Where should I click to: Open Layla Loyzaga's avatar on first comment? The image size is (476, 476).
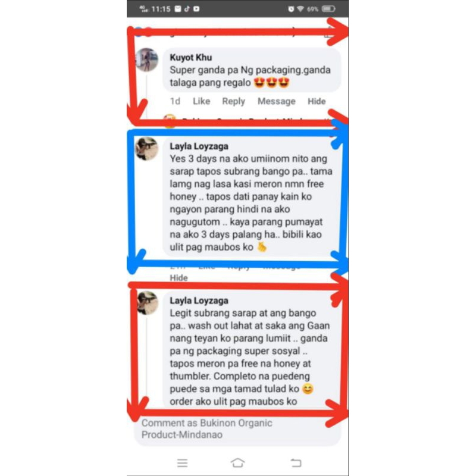pyautogui.click(x=146, y=149)
